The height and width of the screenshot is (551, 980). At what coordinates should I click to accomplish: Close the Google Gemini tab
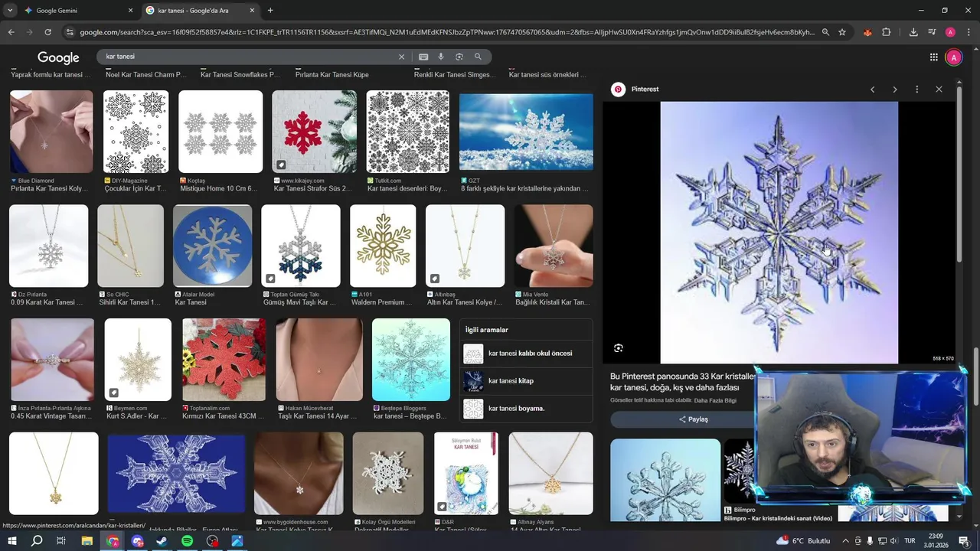pos(130,11)
